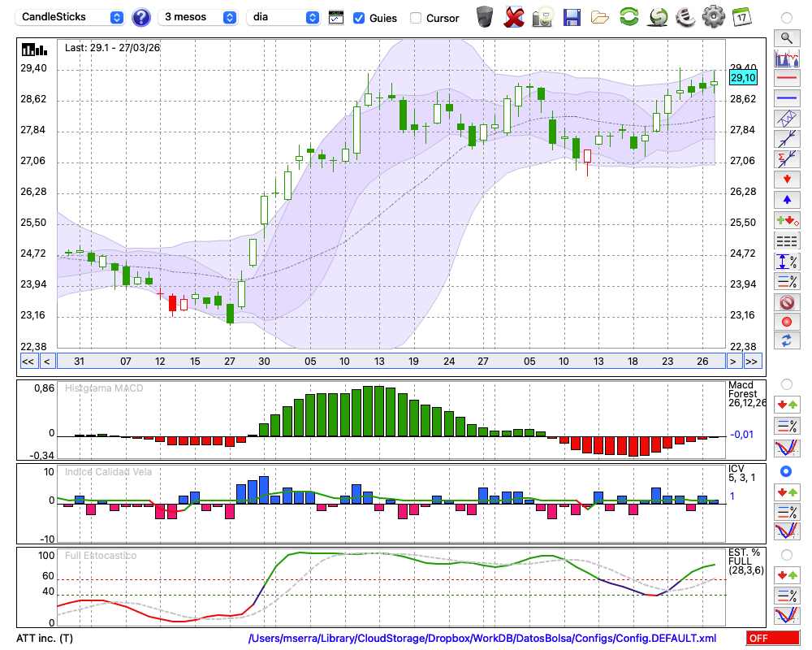Select the red horizontal line tool
Viewport: 812px width, 650px height.
point(786,78)
